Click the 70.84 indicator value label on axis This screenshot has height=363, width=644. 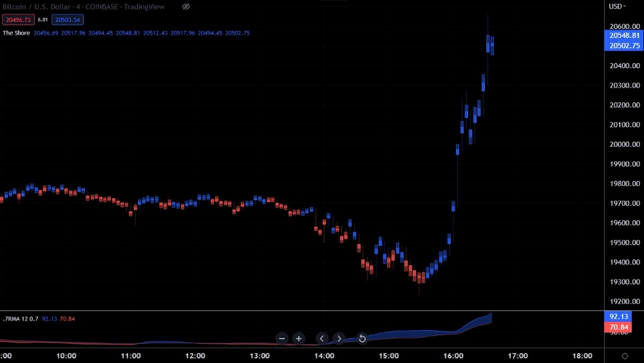(x=618, y=327)
